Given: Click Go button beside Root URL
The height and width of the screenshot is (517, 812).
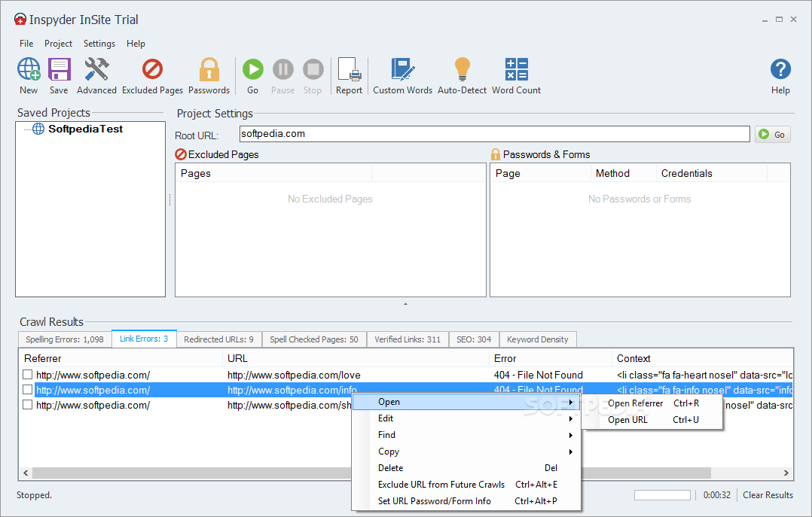Looking at the screenshot, I should click(772, 135).
